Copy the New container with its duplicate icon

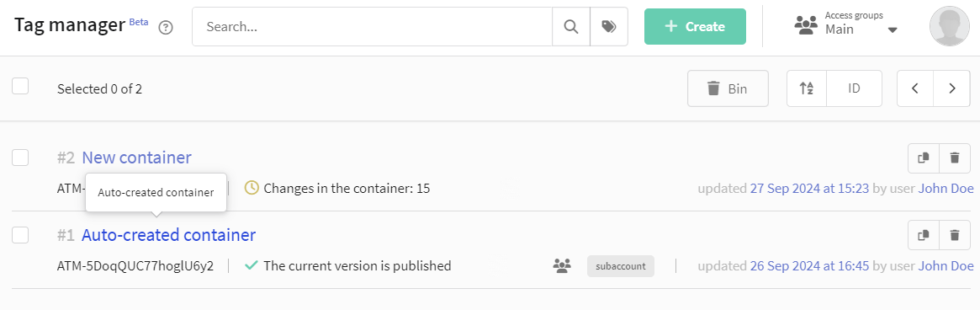click(924, 158)
